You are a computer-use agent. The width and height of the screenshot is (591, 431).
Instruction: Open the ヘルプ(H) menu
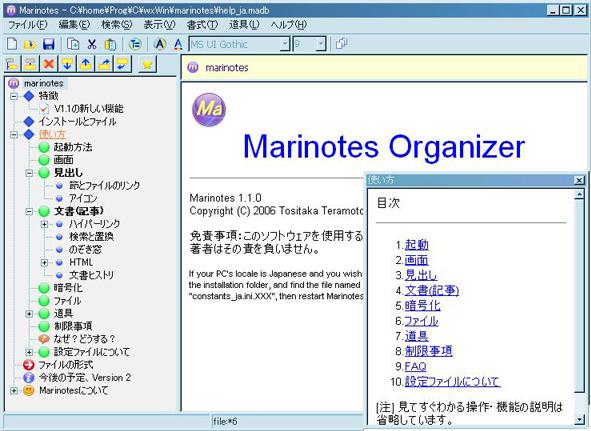point(289,25)
